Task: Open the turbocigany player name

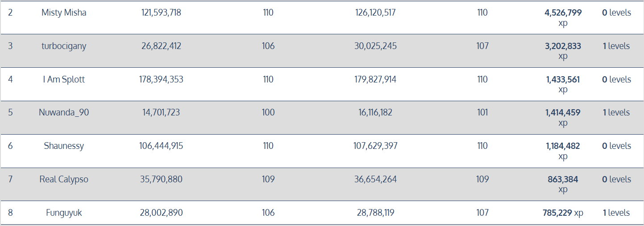Action: (64, 46)
